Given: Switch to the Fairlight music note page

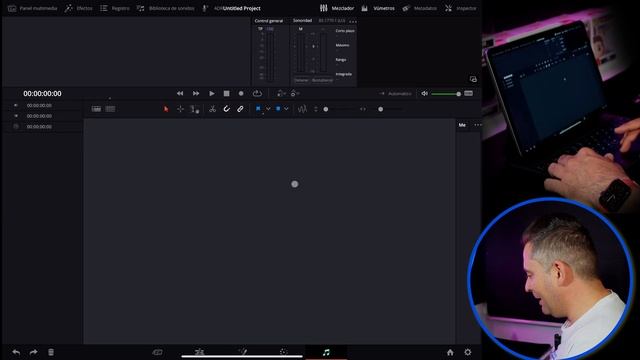Looking at the screenshot, I should 326,352.
